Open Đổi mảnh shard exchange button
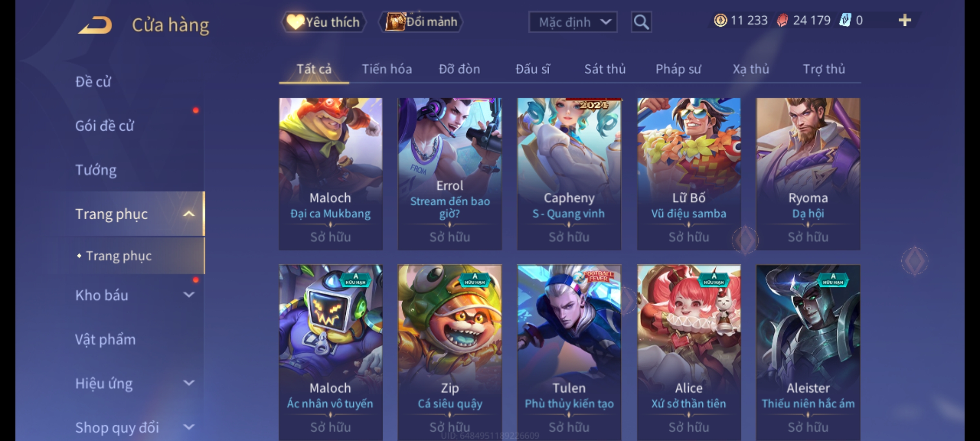Viewport: 980px width, 441px height. coord(421,22)
